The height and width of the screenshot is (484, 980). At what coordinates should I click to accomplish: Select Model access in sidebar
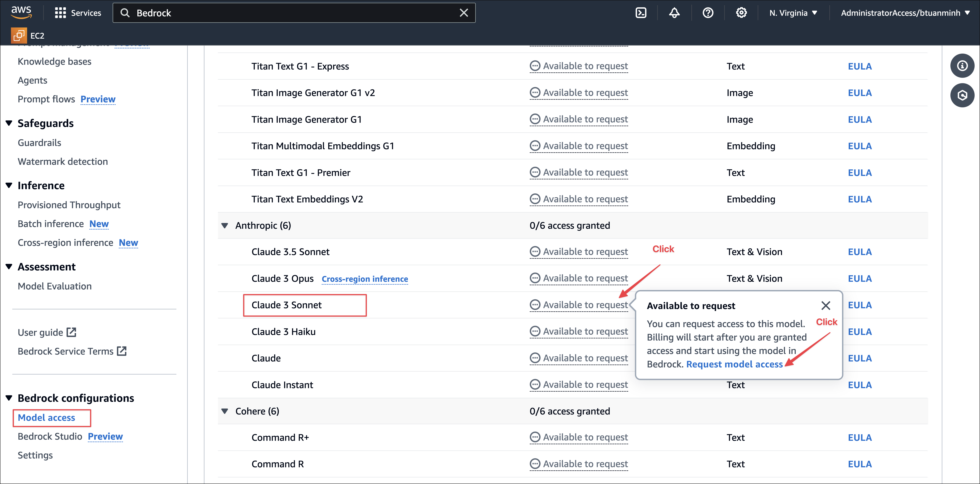tap(47, 418)
